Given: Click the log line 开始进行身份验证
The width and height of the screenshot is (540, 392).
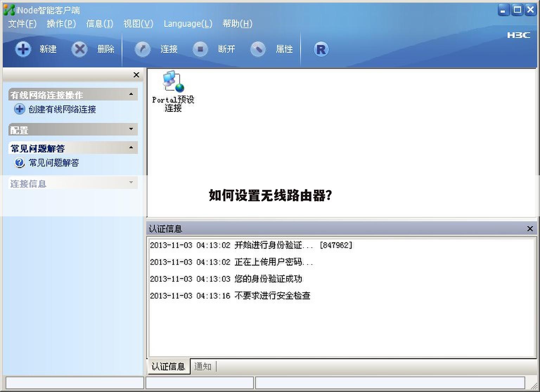Looking at the screenshot, I should coord(251,245).
